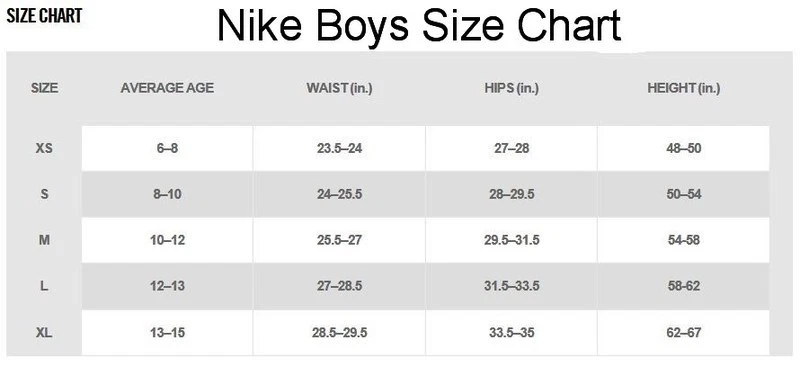The image size is (800, 367).
Task: Select the HEIGHT (in.) column header
Action: pyautogui.click(x=684, y=88)
